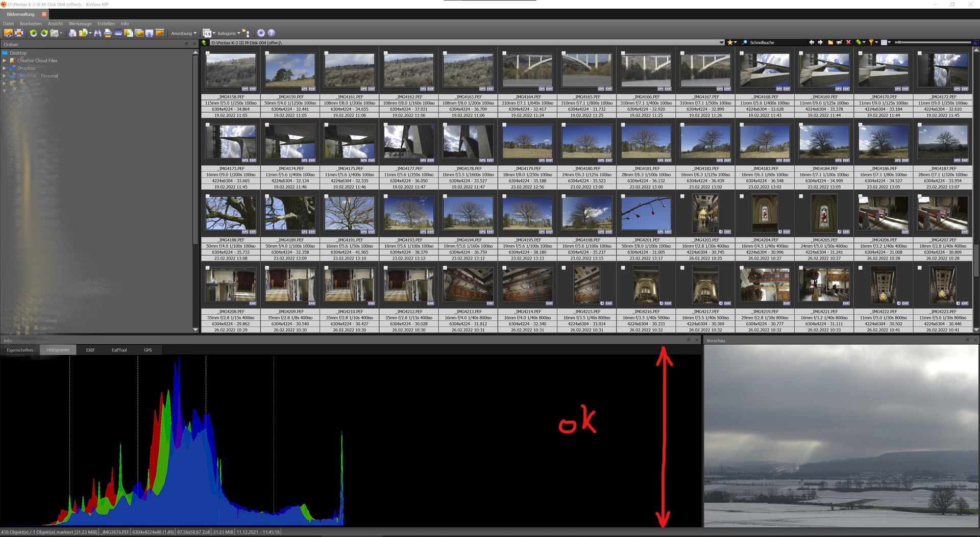Screen dimensions: 980x537
Task: Click the printer icon in toolbar
Action: point(108,33)
